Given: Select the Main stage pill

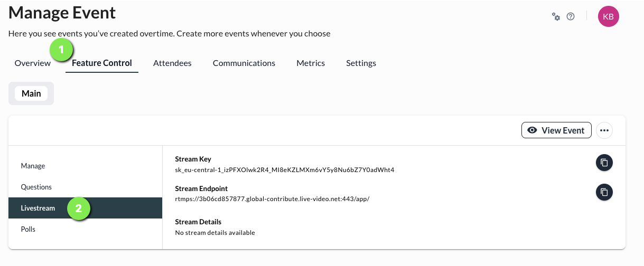Looking at the screenshot, I should 31,93.
